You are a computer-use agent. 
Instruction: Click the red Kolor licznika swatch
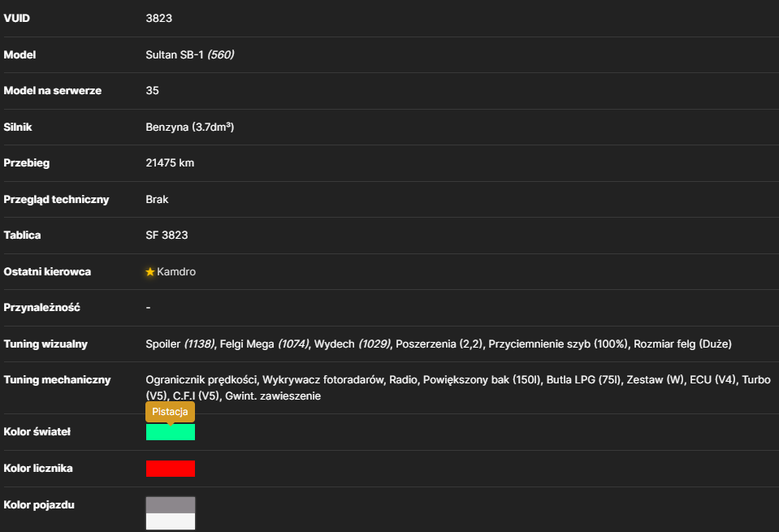tap(171, 469)
